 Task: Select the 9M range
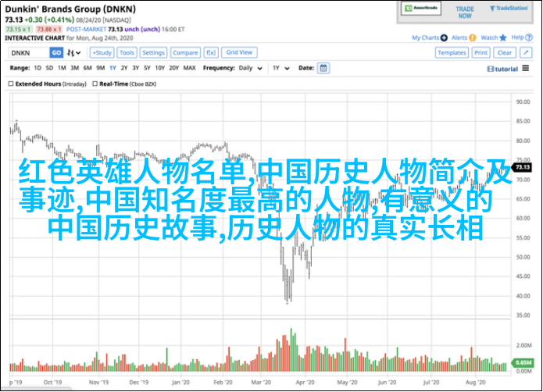[101, 68]
